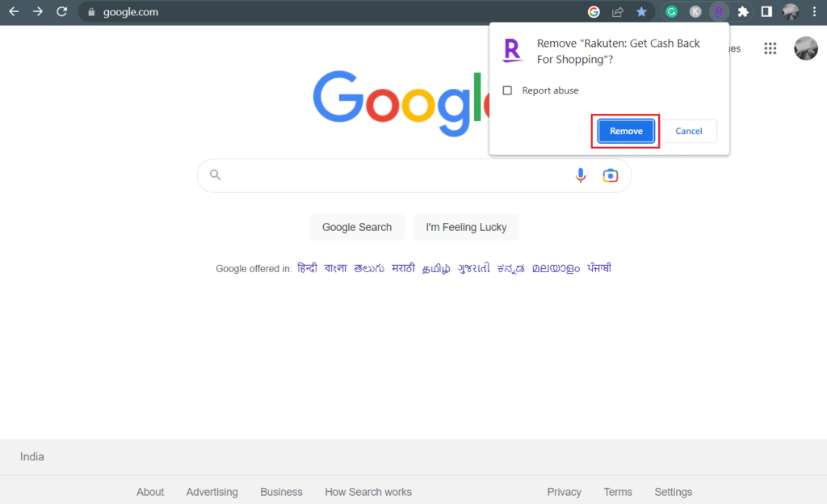Viewport: 827px width, 504px height.
Task: Start voice search with microphone icon
Action: point(581,175)
